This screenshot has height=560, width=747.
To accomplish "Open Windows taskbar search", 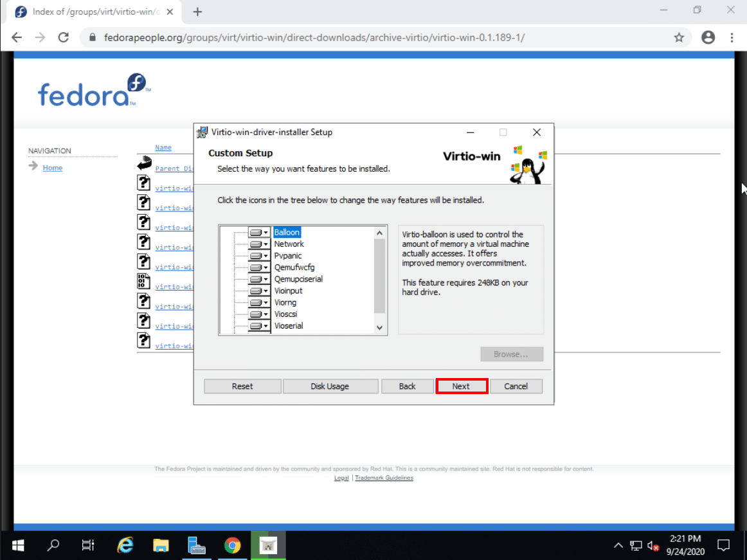I will click(x=53, y=545).
